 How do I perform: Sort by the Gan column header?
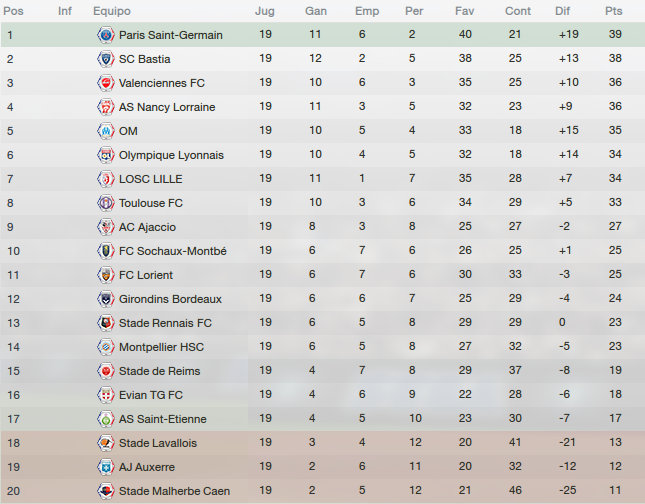[316, 11]
